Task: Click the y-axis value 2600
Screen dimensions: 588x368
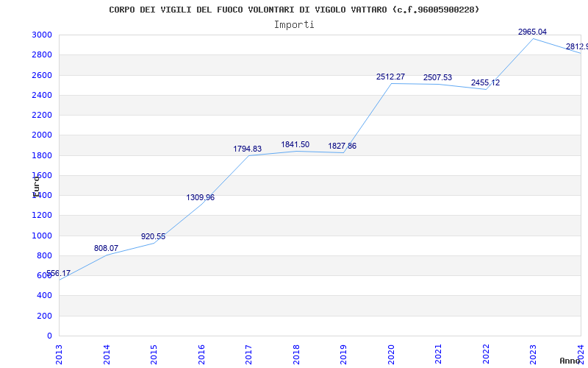Action: pos(42,75)
